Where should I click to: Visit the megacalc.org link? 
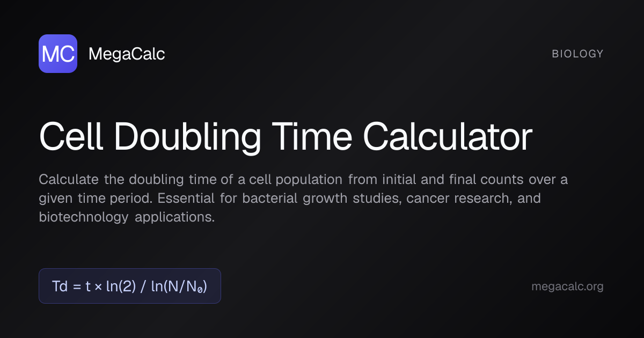pos(567,286)
